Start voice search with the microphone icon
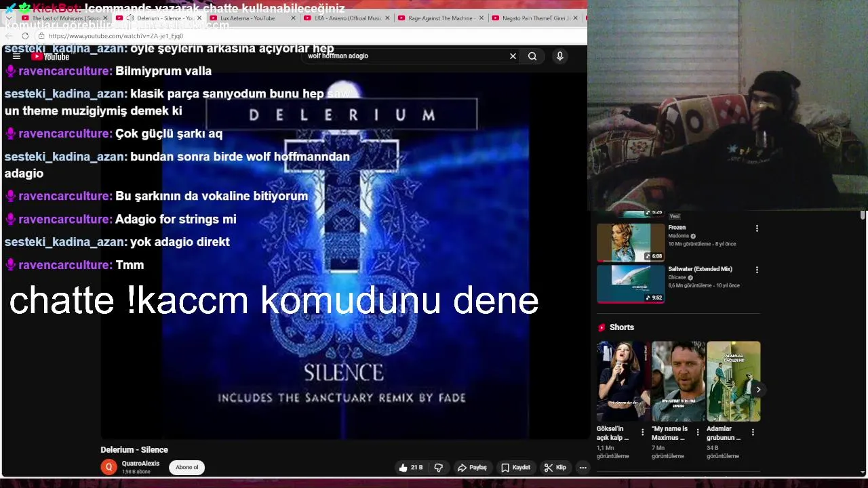The height and width of the screenshot is (488, 868). pyautogui.click(x=559, y=56)
